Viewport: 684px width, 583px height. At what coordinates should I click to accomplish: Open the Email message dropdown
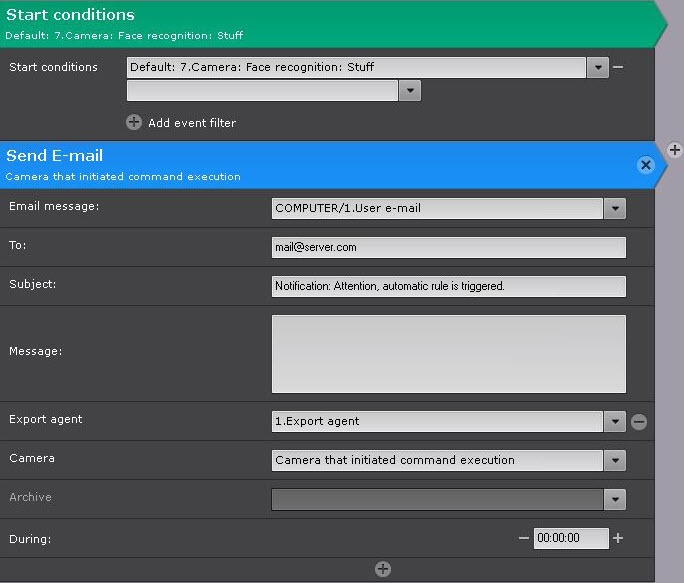tap(615, 209)
